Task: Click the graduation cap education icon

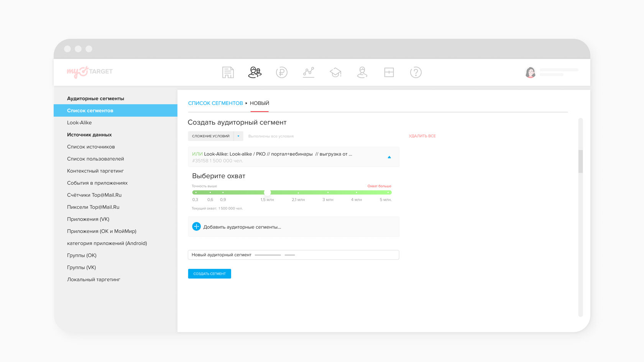Action: click(x=335, y=72)
